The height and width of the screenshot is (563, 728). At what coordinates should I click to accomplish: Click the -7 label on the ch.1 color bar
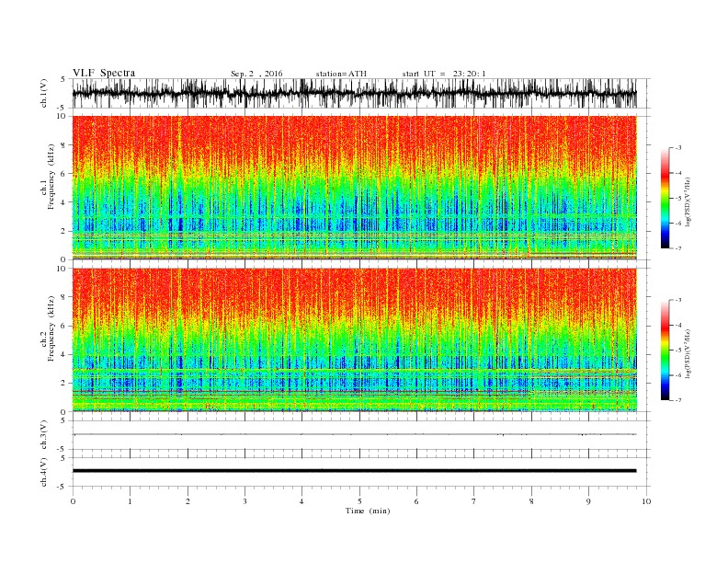click(x=678, y=248)
